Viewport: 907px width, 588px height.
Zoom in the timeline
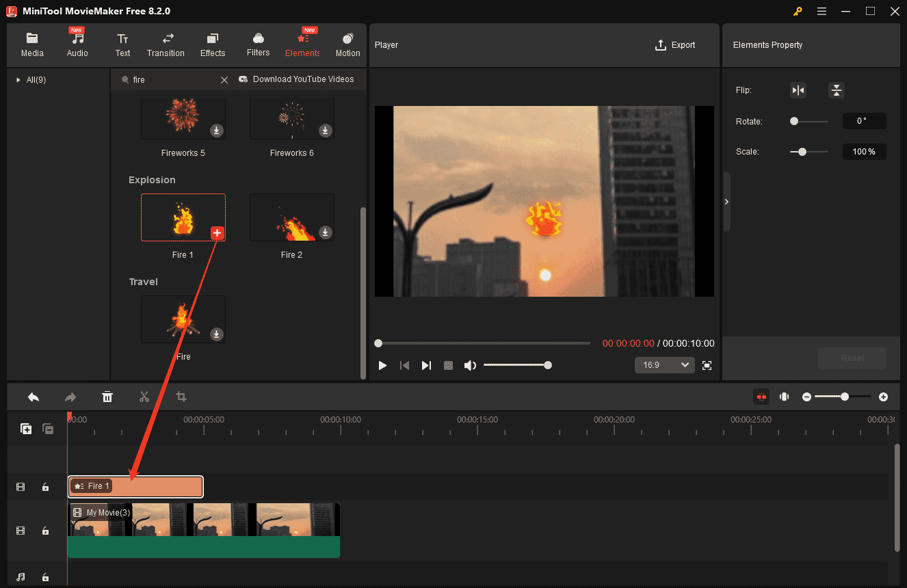883,397
